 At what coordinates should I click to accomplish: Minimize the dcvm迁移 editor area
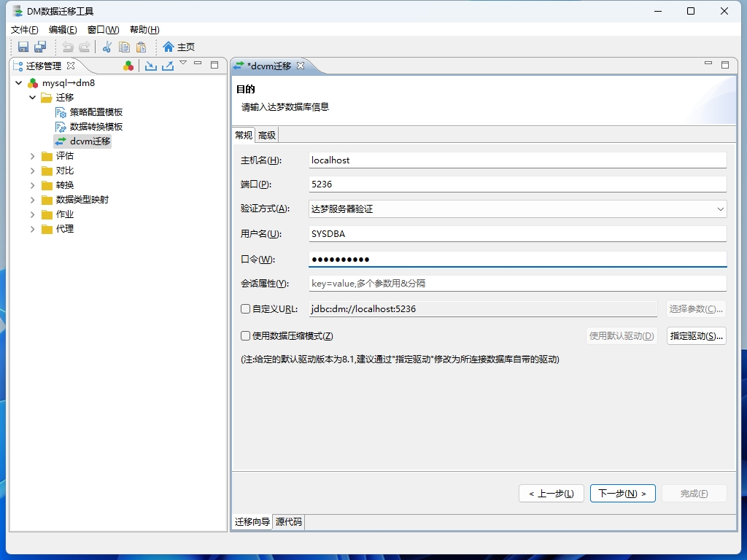pos(708,63)
